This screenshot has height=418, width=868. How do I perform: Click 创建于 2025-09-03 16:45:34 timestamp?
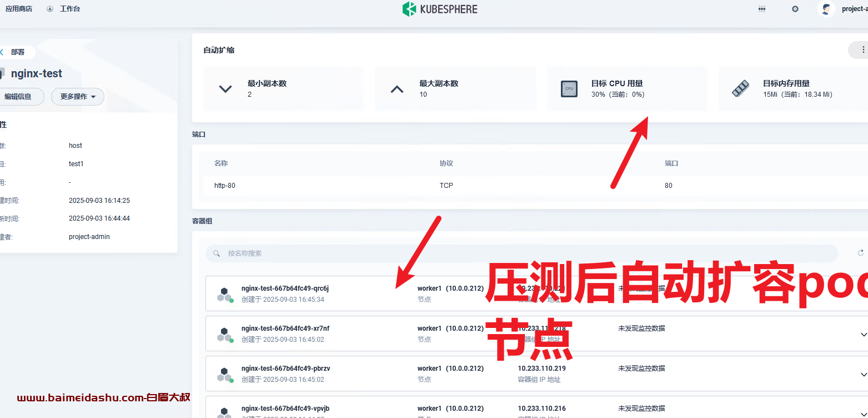[x=283, y=300]
